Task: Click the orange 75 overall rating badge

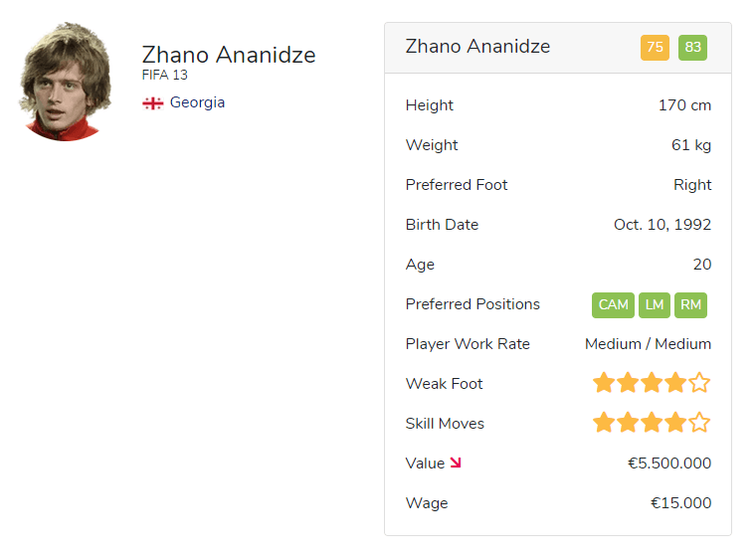Action: [655, 48]
